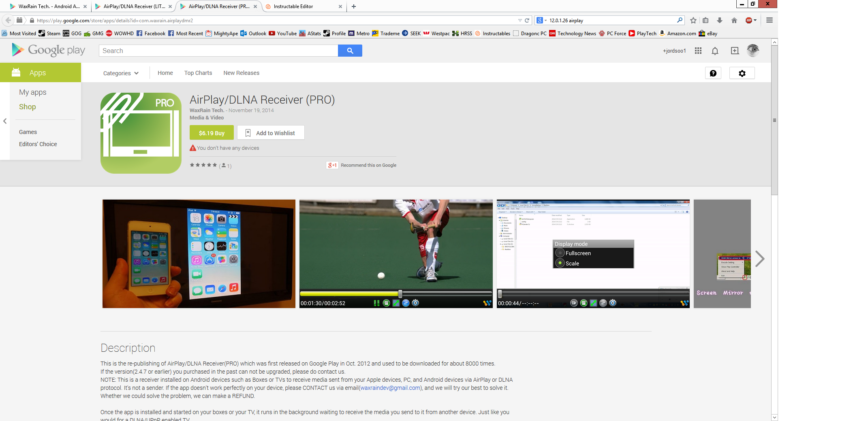Click the Apps section header
The image size is (868, 421).
(41, 73)
